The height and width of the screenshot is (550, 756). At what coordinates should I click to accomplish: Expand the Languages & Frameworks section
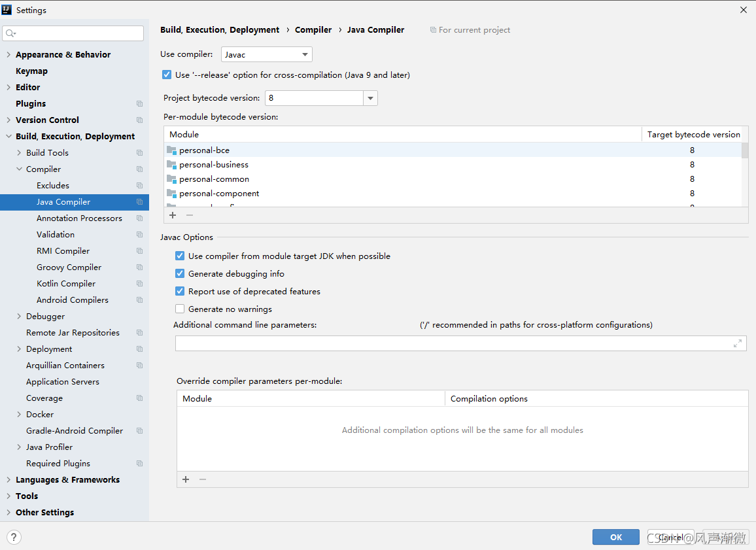(8, 480)
